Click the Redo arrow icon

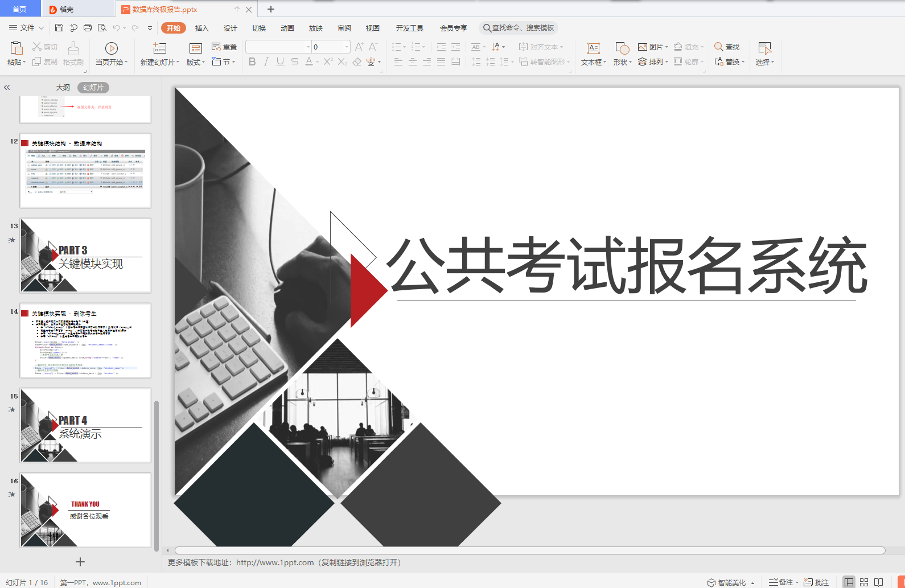point(135,27)
